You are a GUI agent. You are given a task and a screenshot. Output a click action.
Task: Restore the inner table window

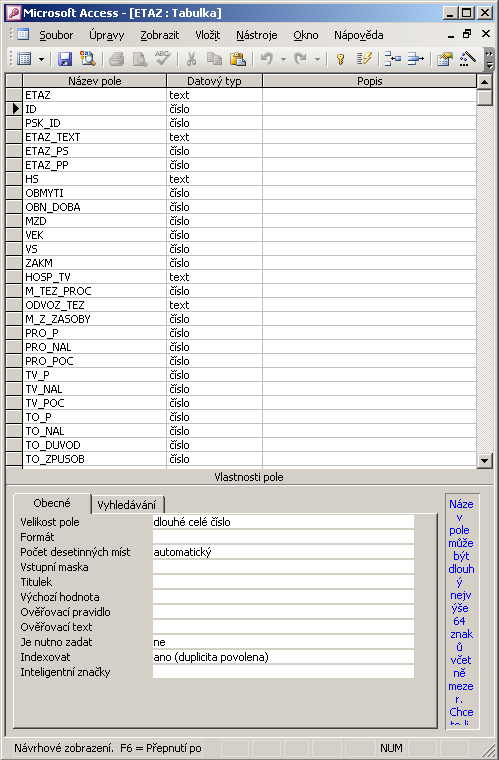[467, 34]
